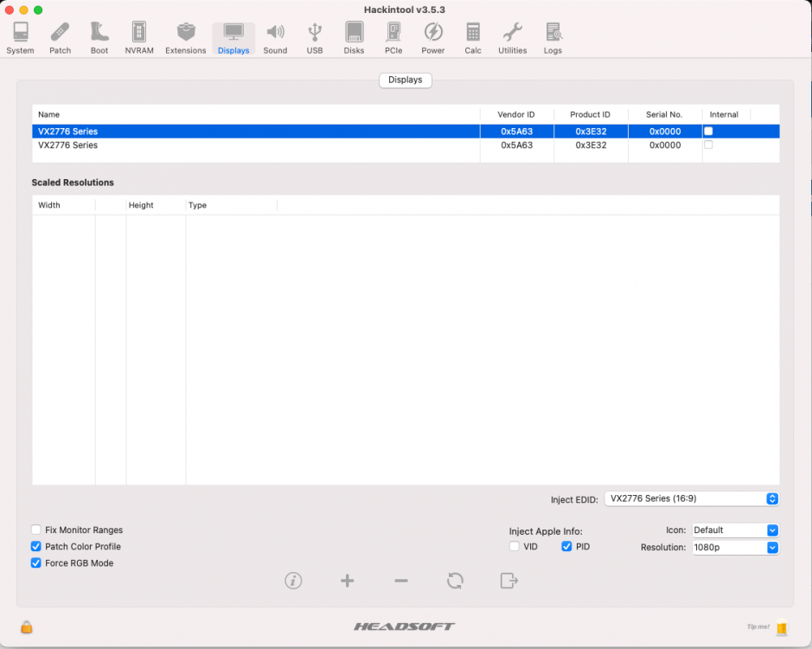This screenshot has width=812, height=649.
Task: Open the USB section
Action: 315,38
